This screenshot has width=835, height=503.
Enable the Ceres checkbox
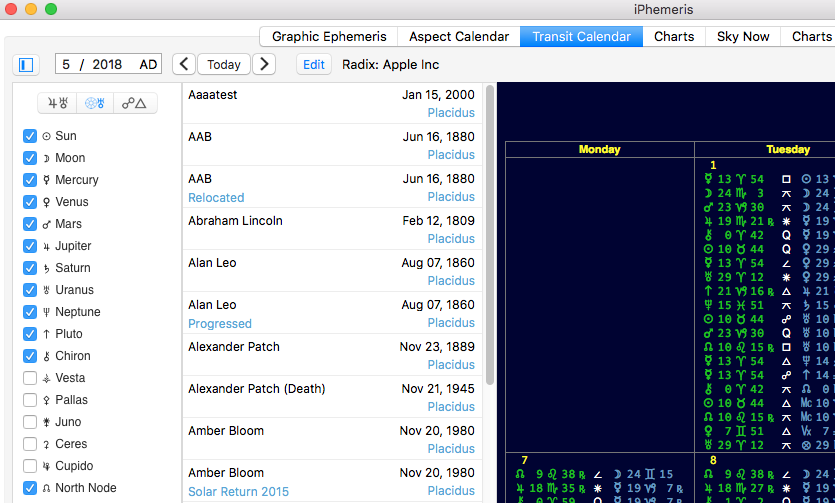pyautogui.click(x=30, y=444)
